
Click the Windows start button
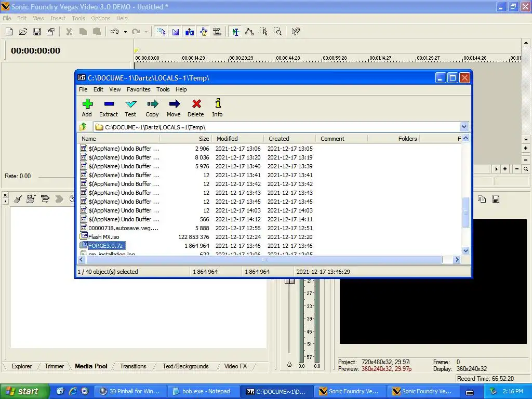tap(24, 392)
